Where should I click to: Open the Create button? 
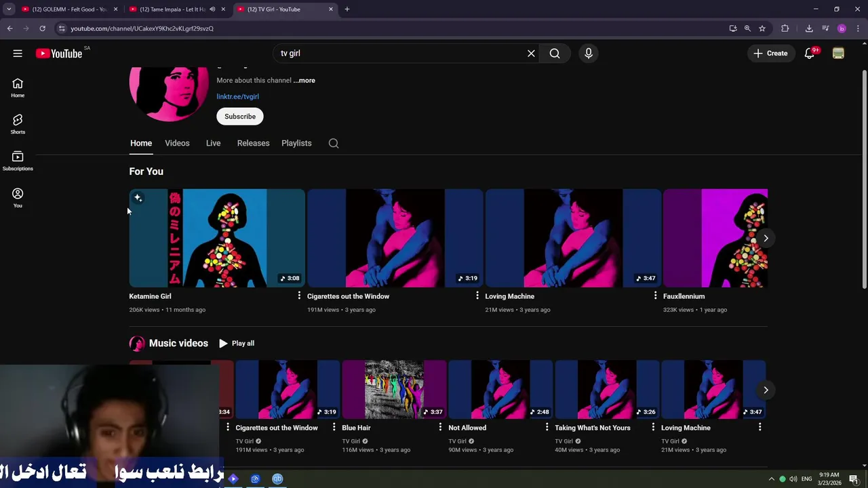click(x=771, y=54)
